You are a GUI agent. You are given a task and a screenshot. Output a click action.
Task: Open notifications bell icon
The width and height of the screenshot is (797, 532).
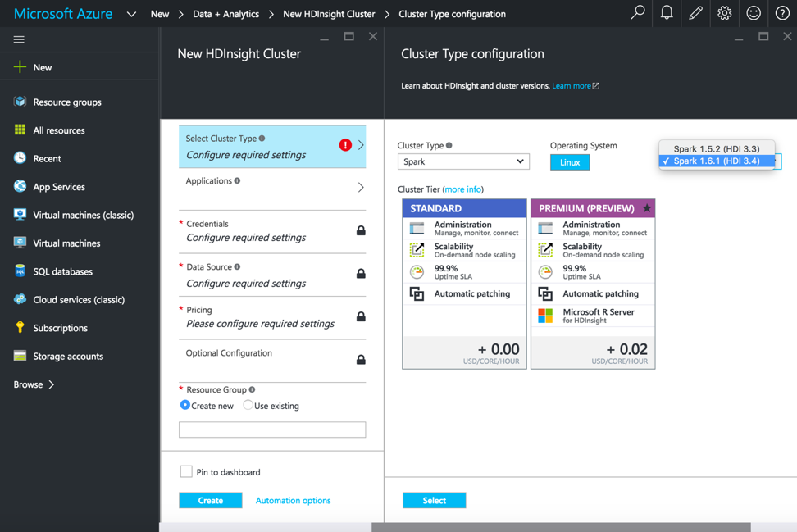(x=667, y=12)
